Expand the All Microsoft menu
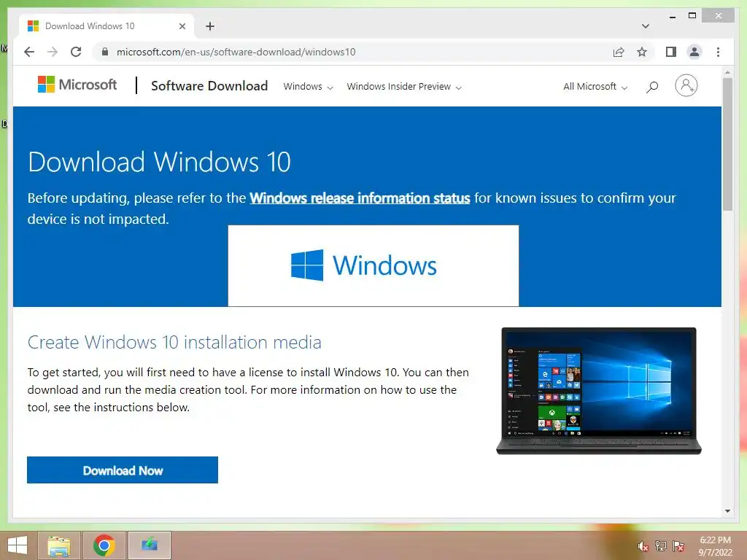This screenshot has height=560, width=747. pos(595,87)
